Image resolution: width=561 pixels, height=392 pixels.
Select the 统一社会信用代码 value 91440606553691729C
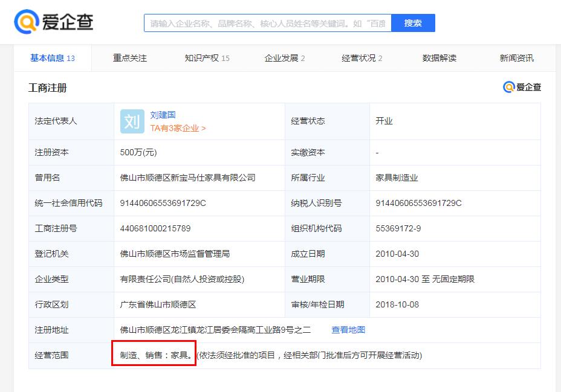click(x=163, y=203)
